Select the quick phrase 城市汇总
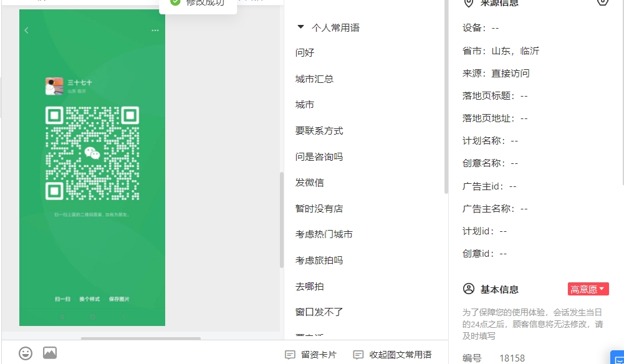Viewport: 624px width, 364px height. 314,79
